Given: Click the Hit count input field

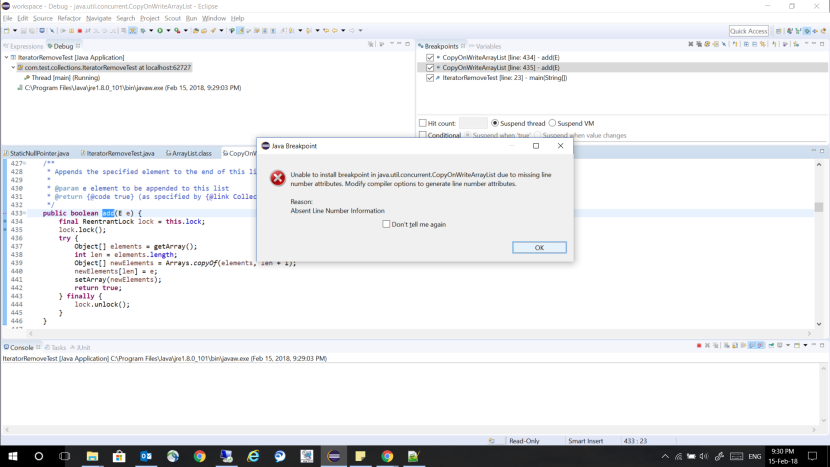Looking at the screenshot, I should click(473, 123).
